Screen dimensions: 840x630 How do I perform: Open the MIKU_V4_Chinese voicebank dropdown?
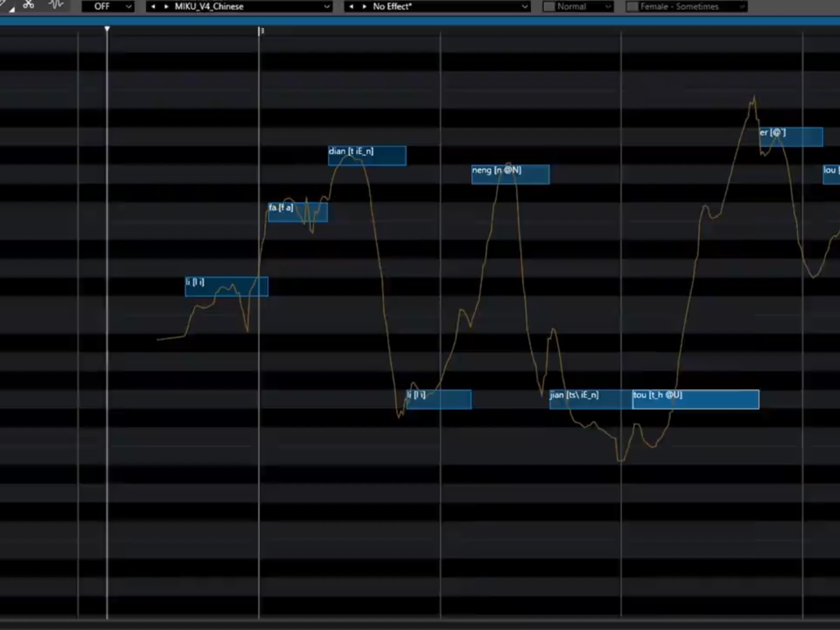pyautogui.click(x=252, y=7)
